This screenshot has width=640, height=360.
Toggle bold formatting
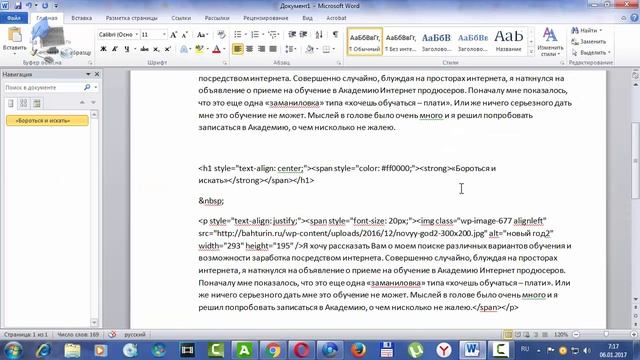(103, 49)
